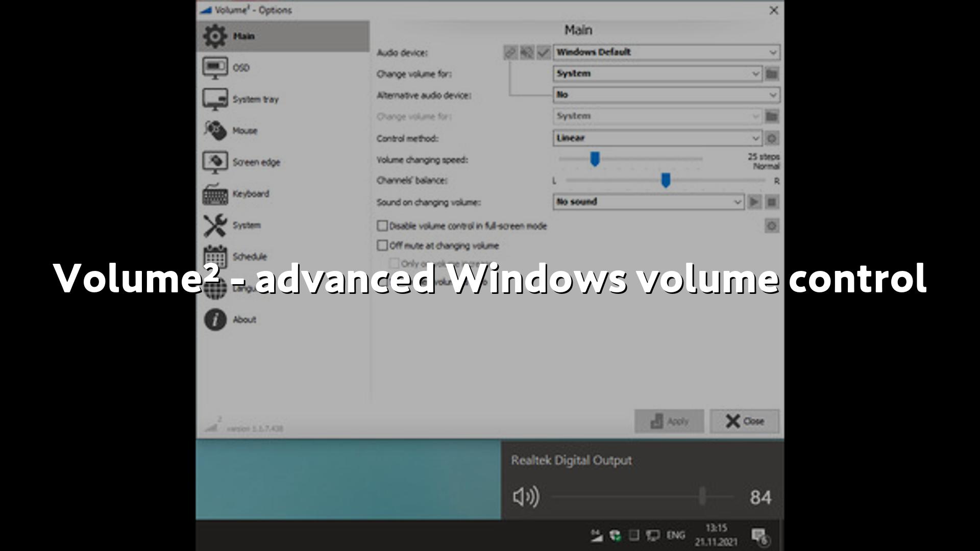980x551 pixels.
Task: Open the Control method Linear dropdown
Action: point(658,138)
